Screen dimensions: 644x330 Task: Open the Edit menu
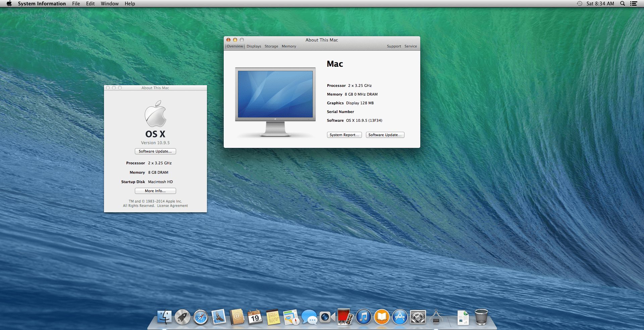point(90,4)
